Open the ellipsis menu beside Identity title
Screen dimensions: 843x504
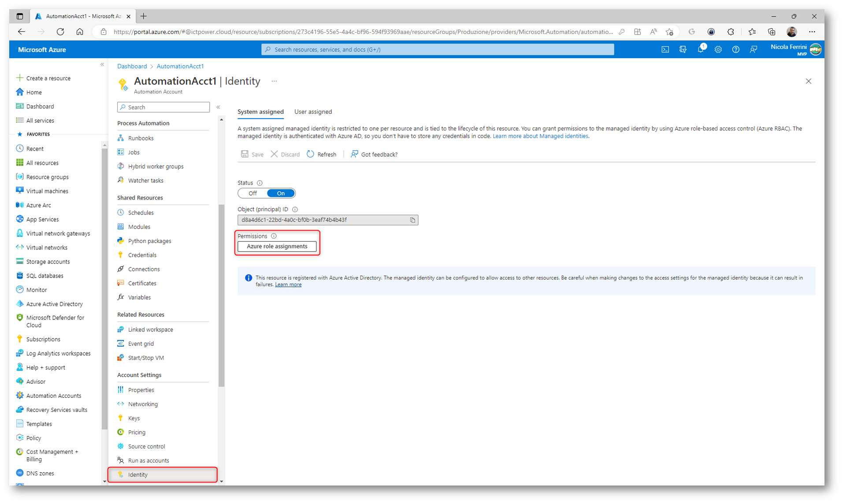274,81
